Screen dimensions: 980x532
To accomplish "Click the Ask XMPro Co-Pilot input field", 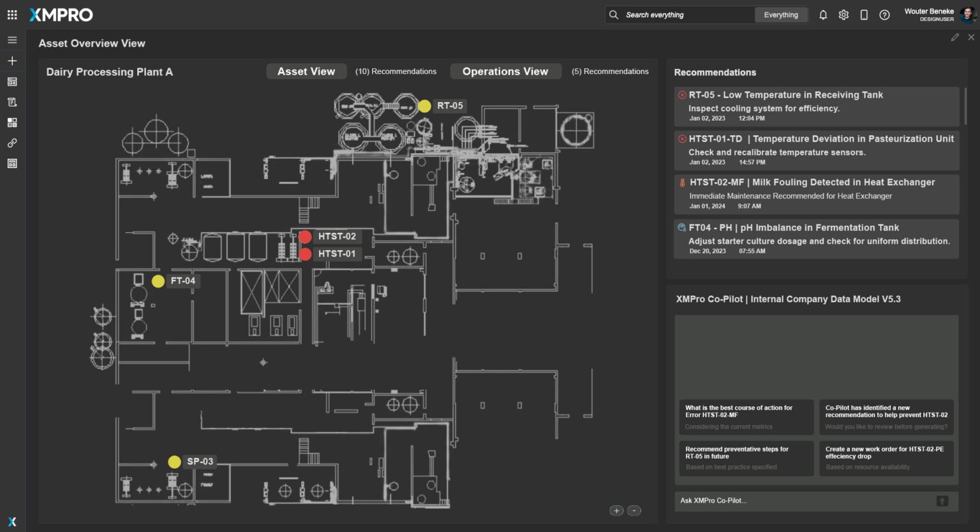I will point(804,501).
